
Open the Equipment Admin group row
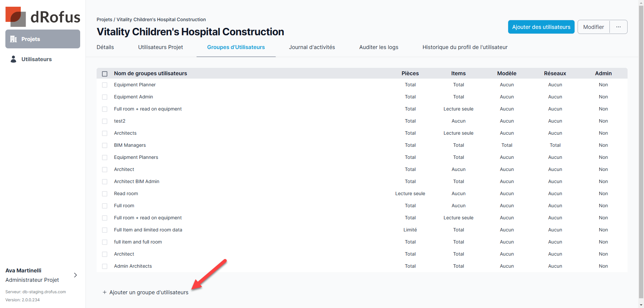[x=133, y=97]
